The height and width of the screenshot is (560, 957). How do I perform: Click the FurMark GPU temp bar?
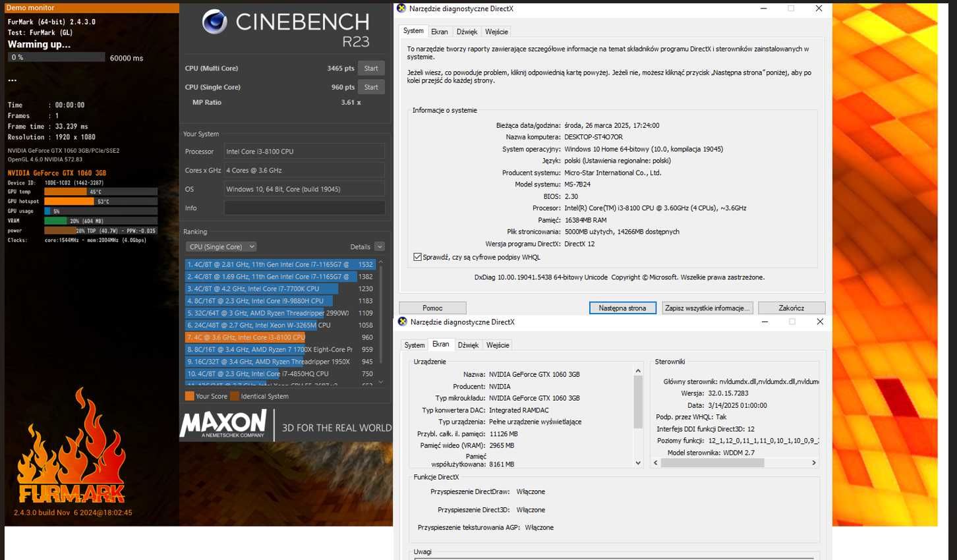tap(101, 192)
